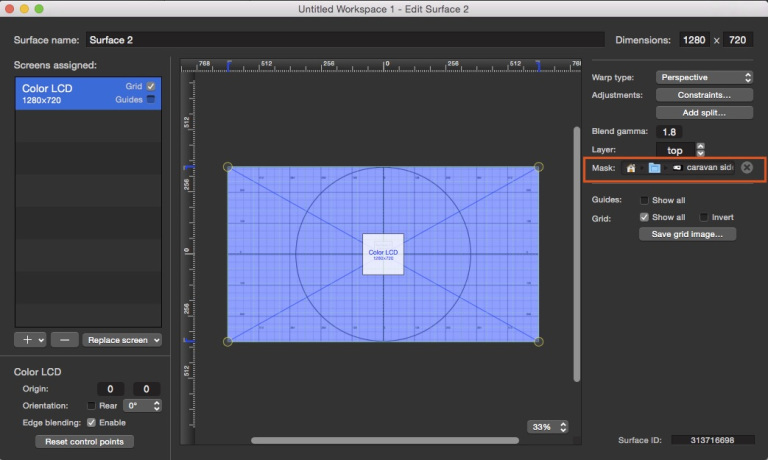Toggle the Grid checkbox for Color LCD
The image size is (768, 460).
pyautogui.click(x=151, y=87)
